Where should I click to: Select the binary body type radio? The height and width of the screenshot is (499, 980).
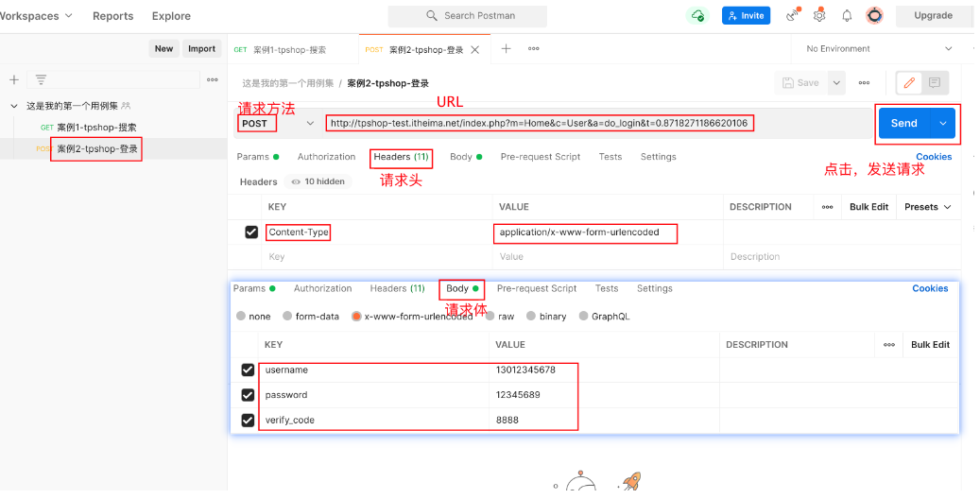530,316
